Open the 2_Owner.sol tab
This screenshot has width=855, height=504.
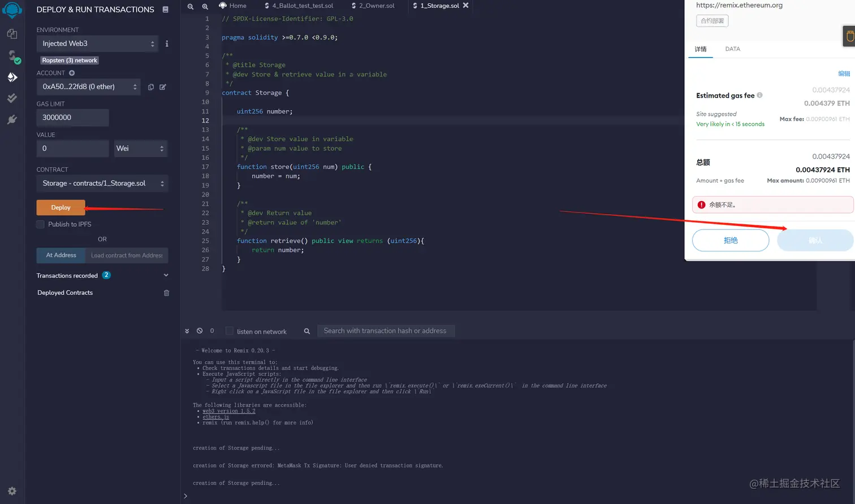click(x=373, y=6)
